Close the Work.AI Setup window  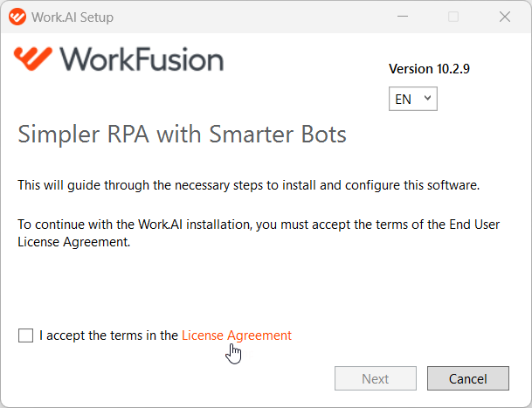pos(505,17)
